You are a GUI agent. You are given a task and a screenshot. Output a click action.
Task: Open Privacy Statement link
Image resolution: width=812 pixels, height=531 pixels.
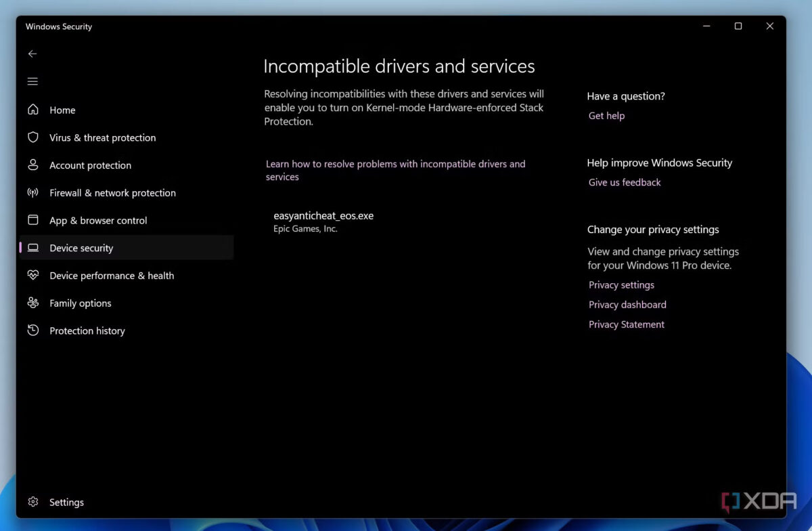627,324
